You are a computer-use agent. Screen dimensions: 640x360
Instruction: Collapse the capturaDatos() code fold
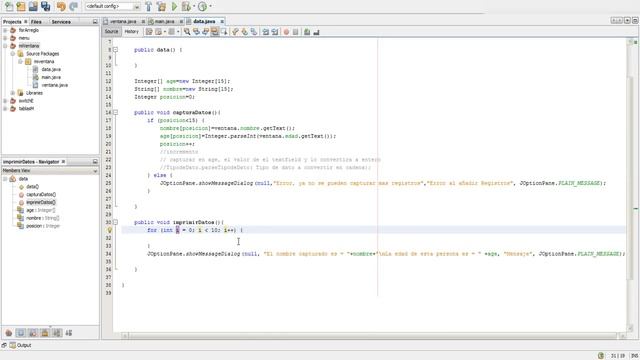[116, 112]
